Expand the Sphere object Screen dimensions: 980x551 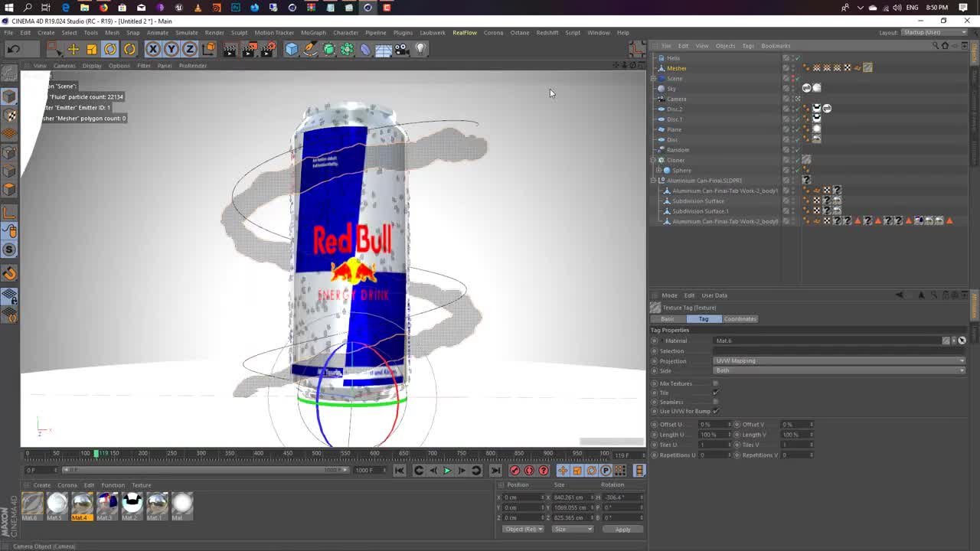pos(658,171)
